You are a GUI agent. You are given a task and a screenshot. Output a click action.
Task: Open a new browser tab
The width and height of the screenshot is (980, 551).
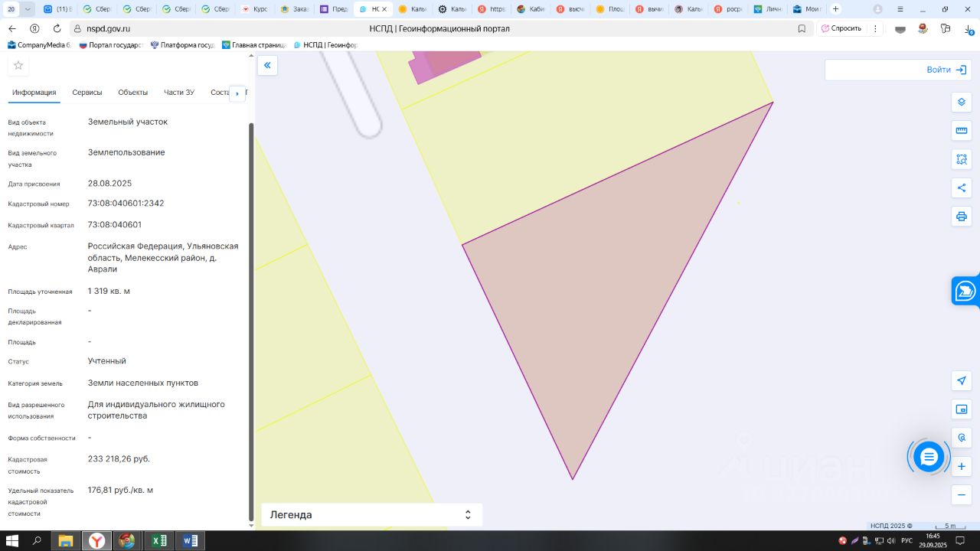click(x=835, y=9)
